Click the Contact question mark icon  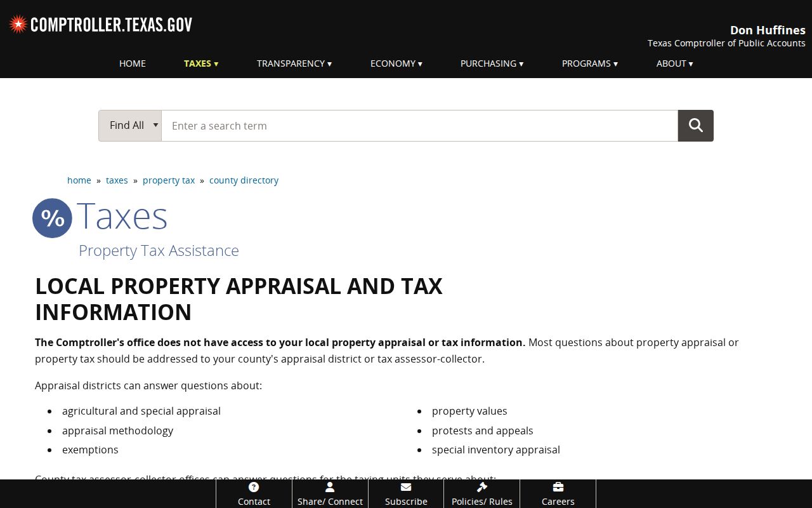click(254, 487)
